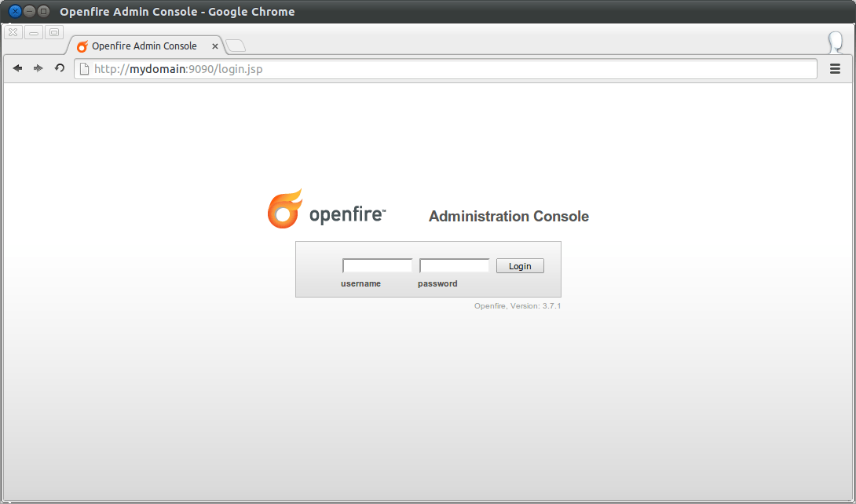The image size is (856, 504).
Task: Click the 'username' label text
Action: 360,283
